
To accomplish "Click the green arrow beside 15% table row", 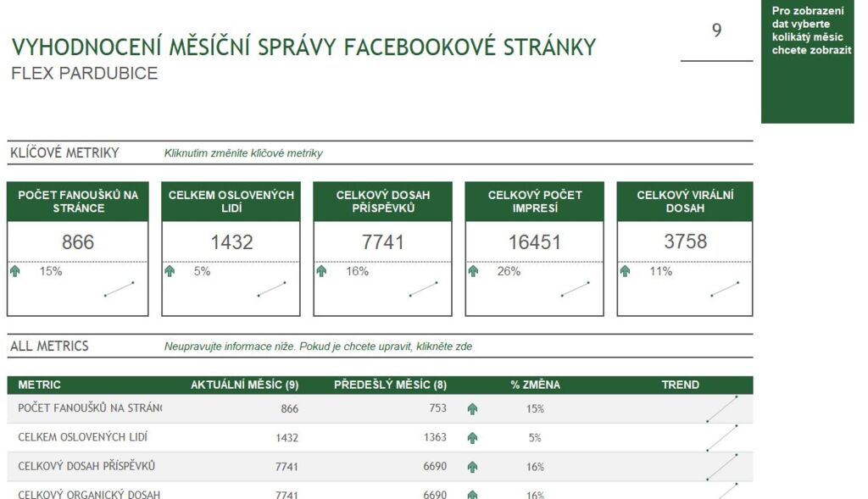I will click(472, 409).
